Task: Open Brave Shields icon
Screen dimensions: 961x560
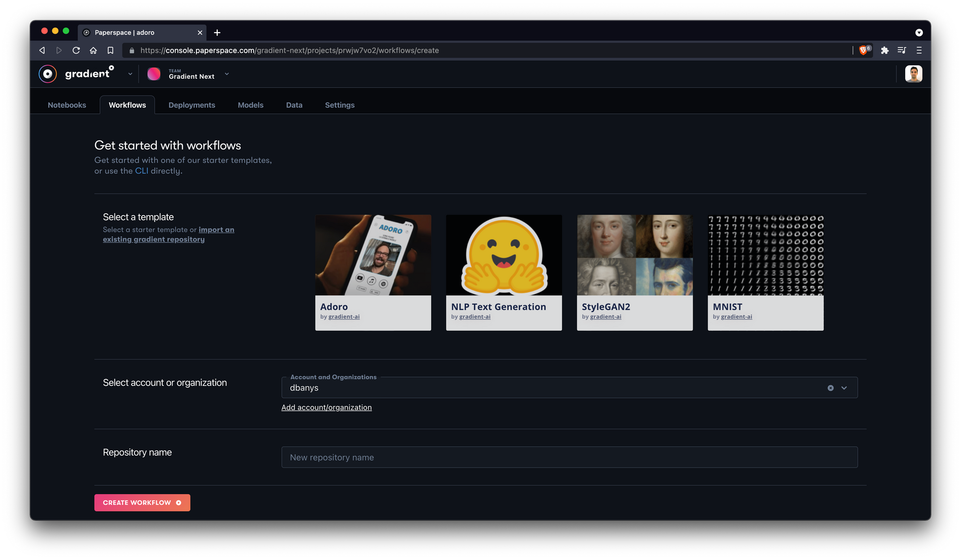Action: point(864,50)
